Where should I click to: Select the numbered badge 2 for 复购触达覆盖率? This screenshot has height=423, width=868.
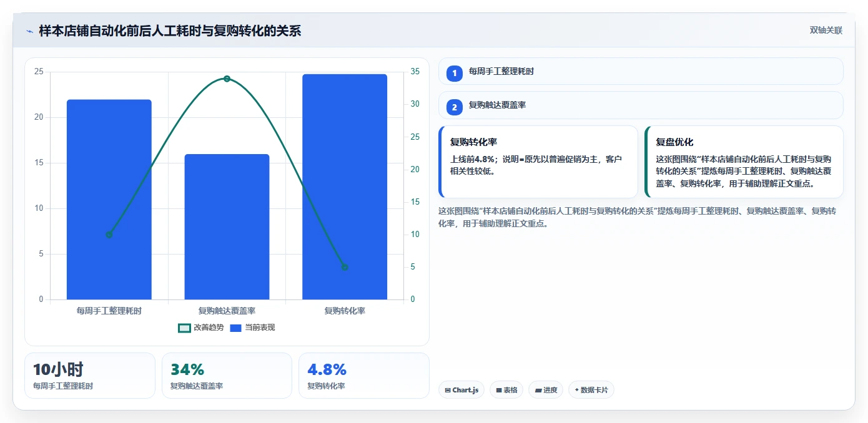coord(455,107)
